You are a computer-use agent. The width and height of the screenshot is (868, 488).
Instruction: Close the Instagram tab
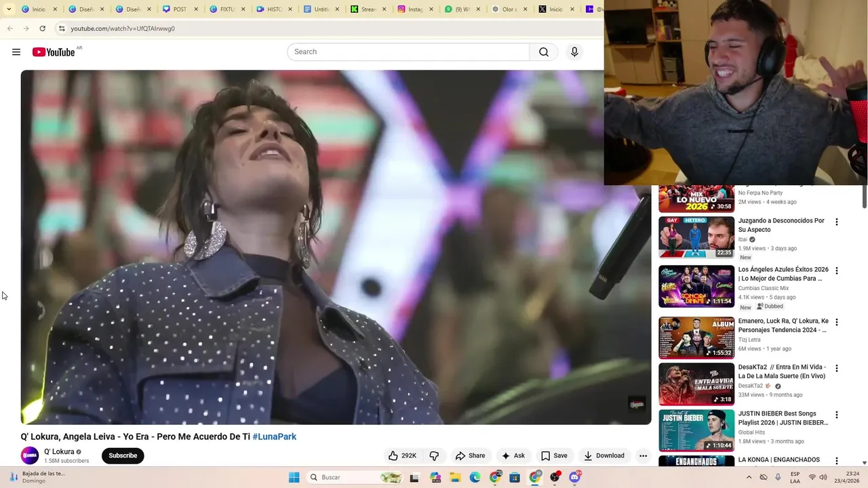(431, 9)
